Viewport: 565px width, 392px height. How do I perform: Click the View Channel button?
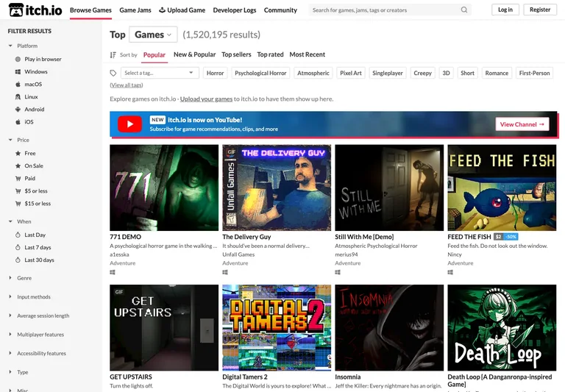(522, 124)
